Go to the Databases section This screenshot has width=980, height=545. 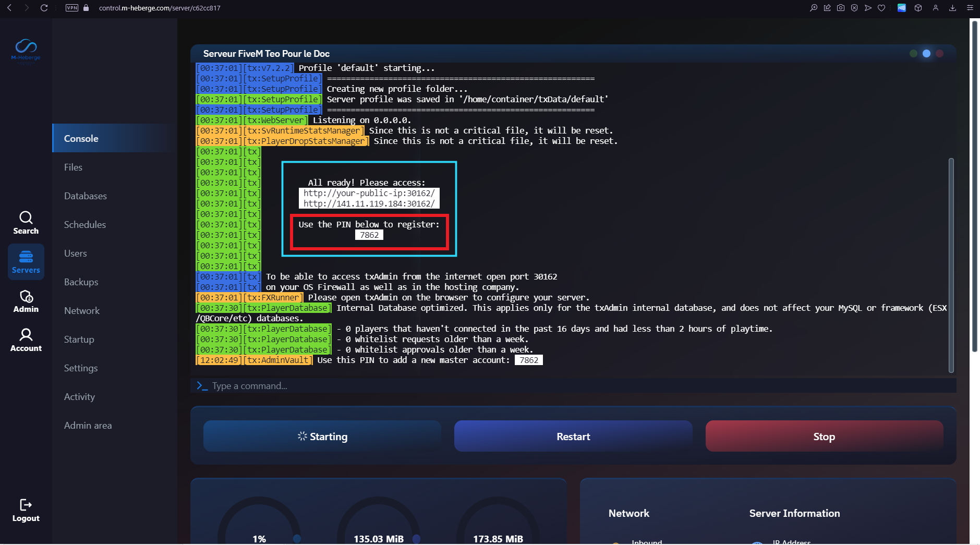tap(85, 196)
